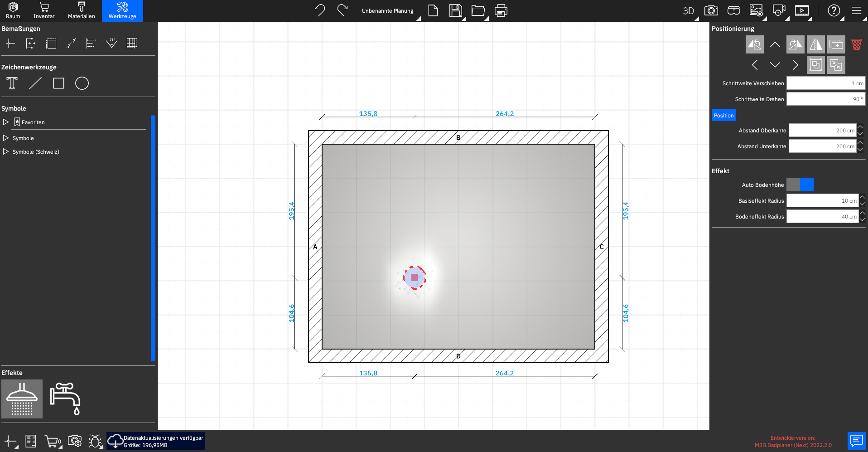The width and height of the screenshot is (868, 452).
Task: Select the Circle drawing tool
Action: (x=82, y=83)
